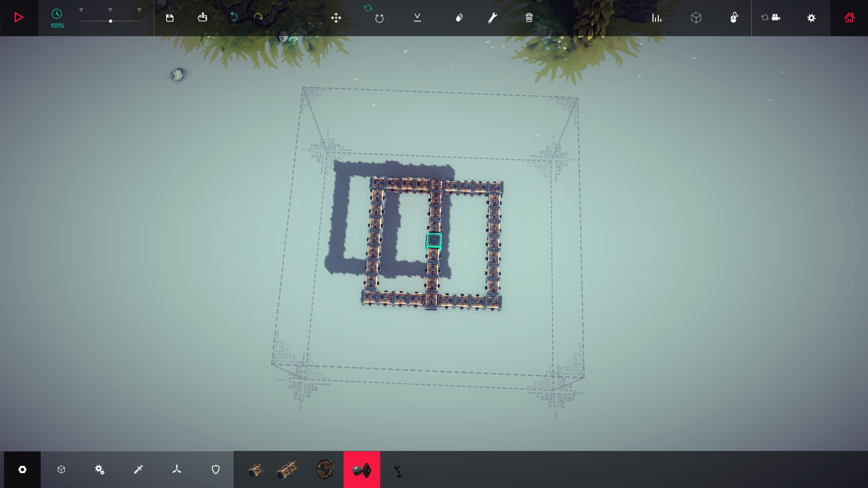Redo action with green arrow
Viewport: 868px width, 488px height.
click(258, 17)
